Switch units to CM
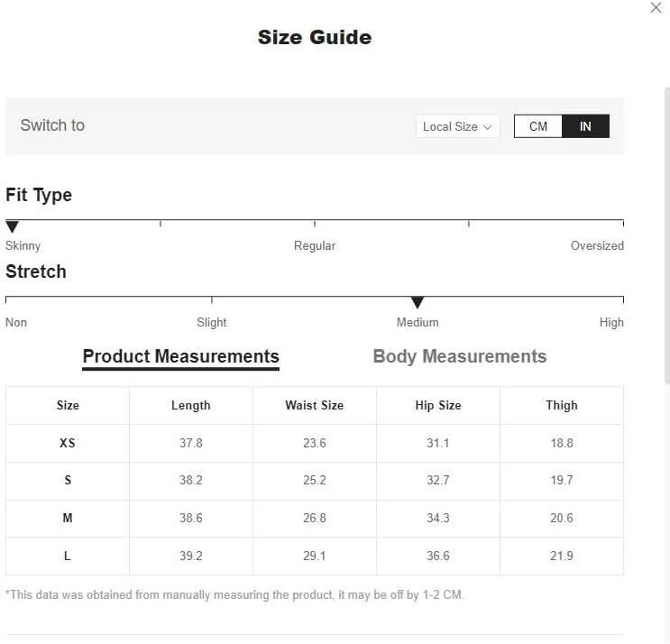 (538, 126)
